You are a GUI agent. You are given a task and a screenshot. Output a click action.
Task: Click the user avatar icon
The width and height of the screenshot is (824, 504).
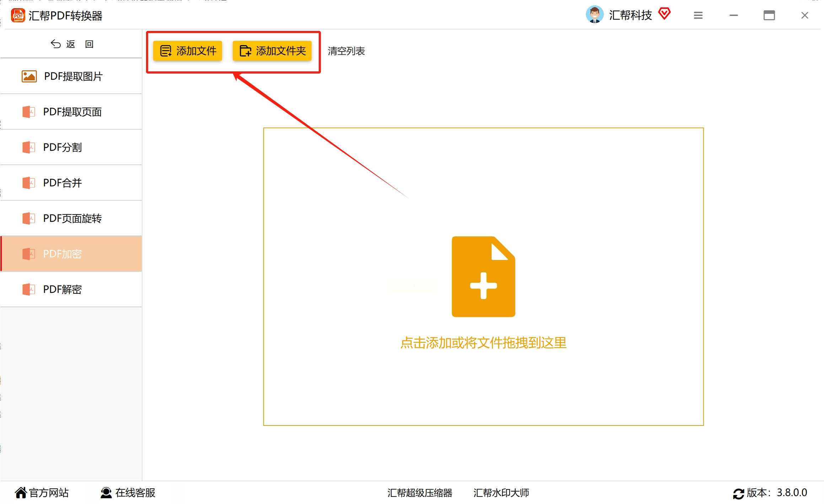[x=594, y=15]
